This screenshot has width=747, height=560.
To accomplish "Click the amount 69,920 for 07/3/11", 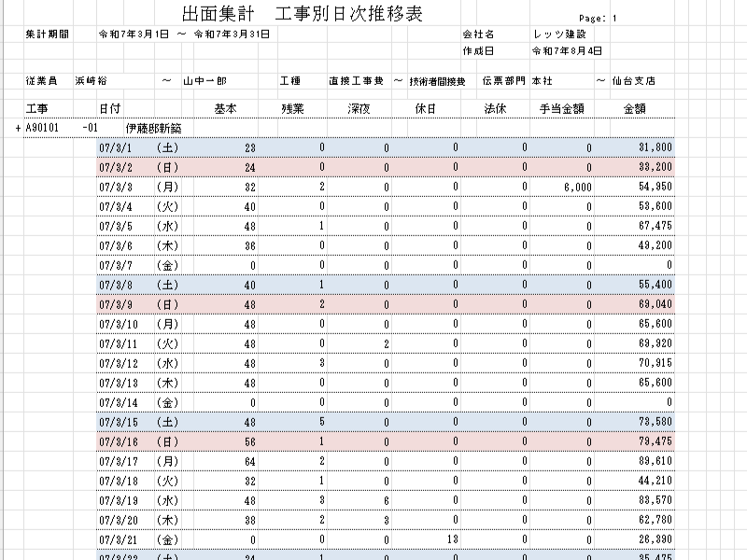I will (x=655, y=343).
